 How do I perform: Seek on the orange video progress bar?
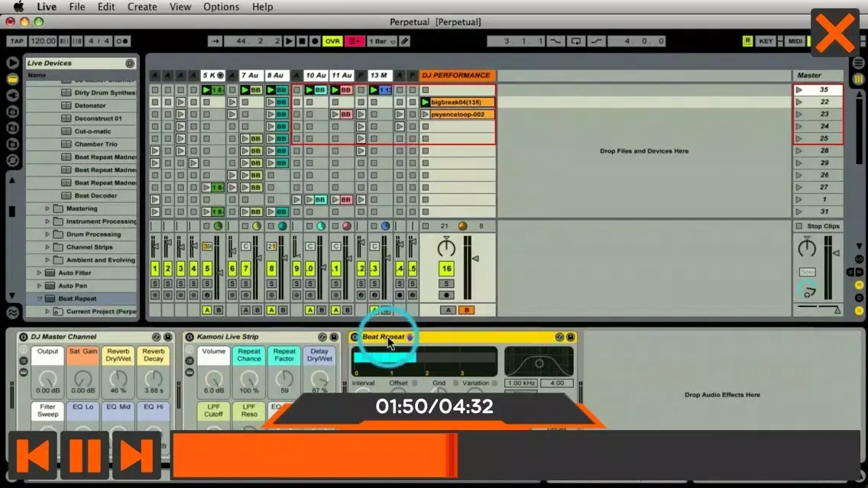point(516,455)
